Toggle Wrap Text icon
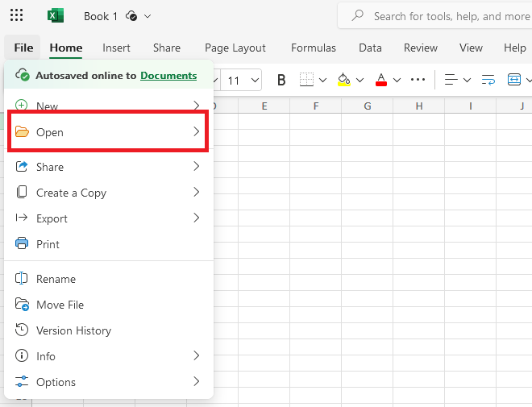532x407 pixels. coord(488,80)
